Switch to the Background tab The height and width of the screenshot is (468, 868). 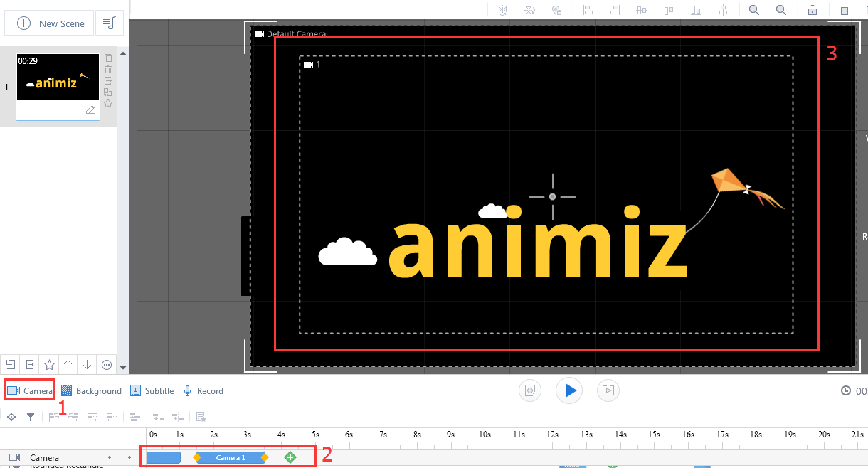tap(91, 390)
